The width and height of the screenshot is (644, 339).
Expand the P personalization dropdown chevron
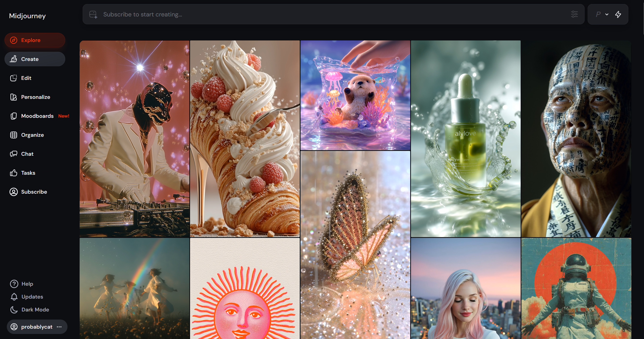607,14
